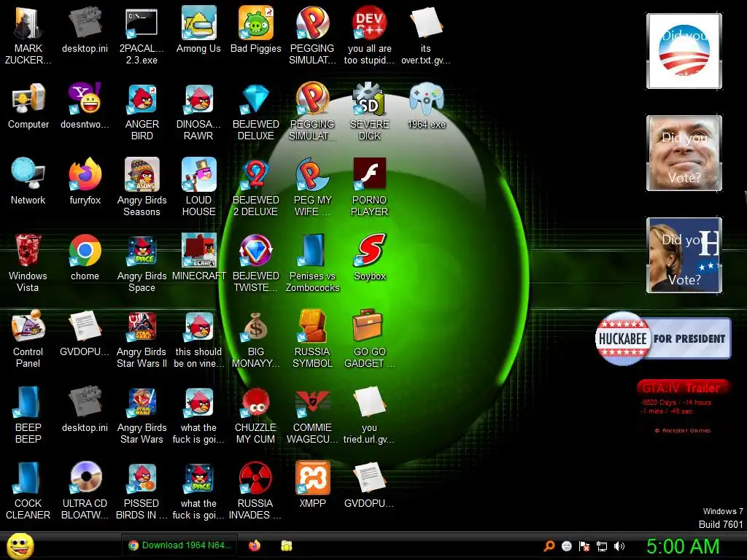Click the 'Rockstar Games' copyright text in gadget

coord(683,430)
